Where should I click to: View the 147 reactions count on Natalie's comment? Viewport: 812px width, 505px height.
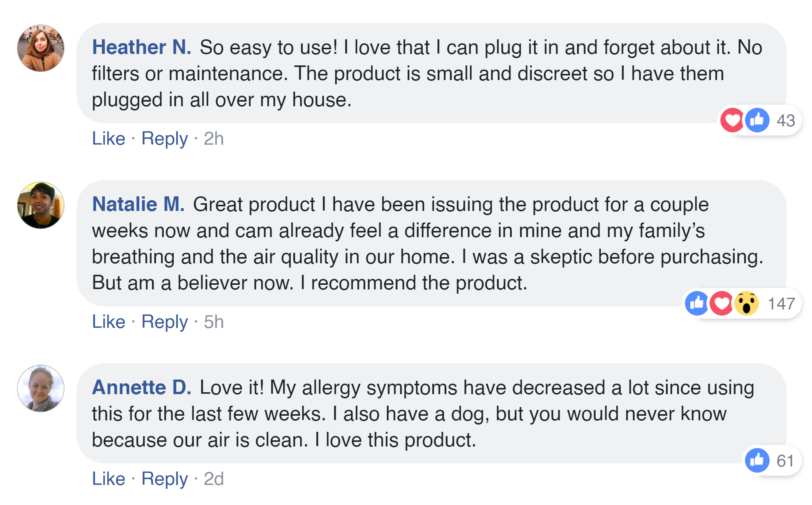tap(781, 304)
